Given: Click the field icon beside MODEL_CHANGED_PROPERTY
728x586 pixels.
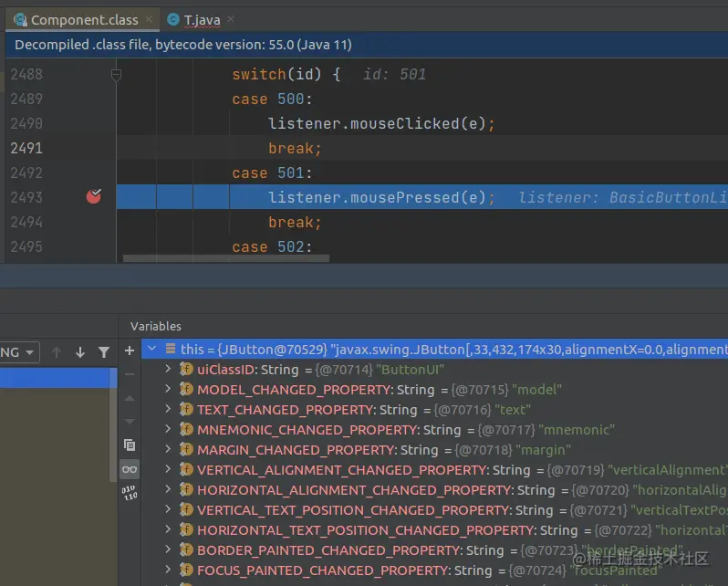Looking at the screenshot, I should click(186, 390).
